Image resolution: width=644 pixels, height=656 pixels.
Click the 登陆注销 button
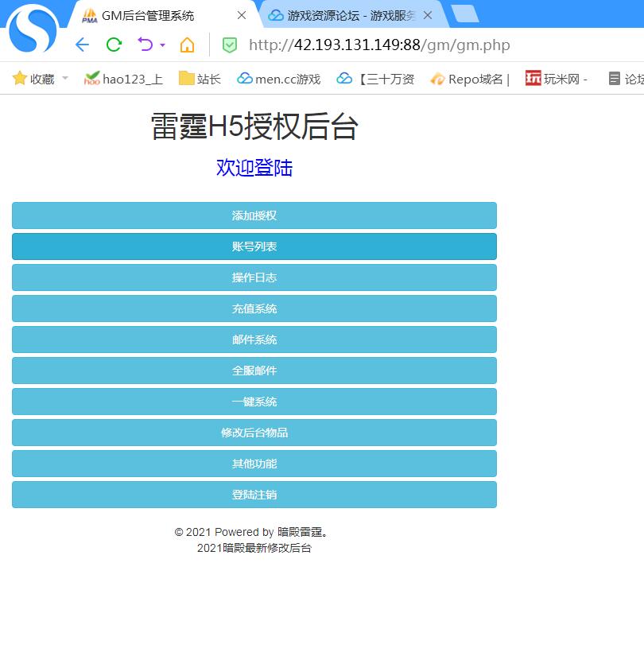click(x=254, y=495)
